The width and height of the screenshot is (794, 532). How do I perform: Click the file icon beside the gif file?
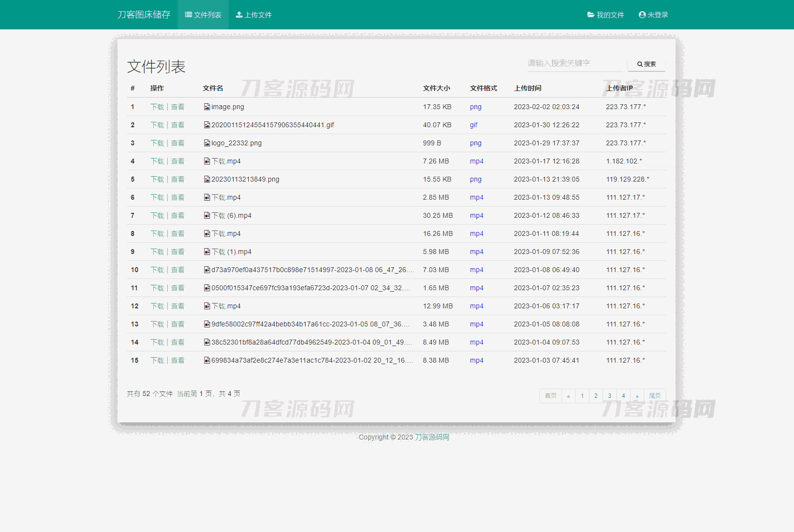pyautogui.click(x=207, y=125)
